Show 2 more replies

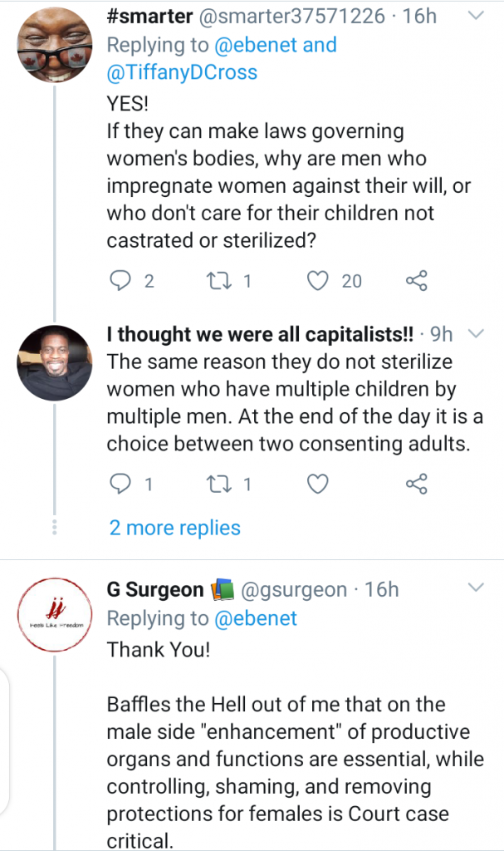(175, 528)
